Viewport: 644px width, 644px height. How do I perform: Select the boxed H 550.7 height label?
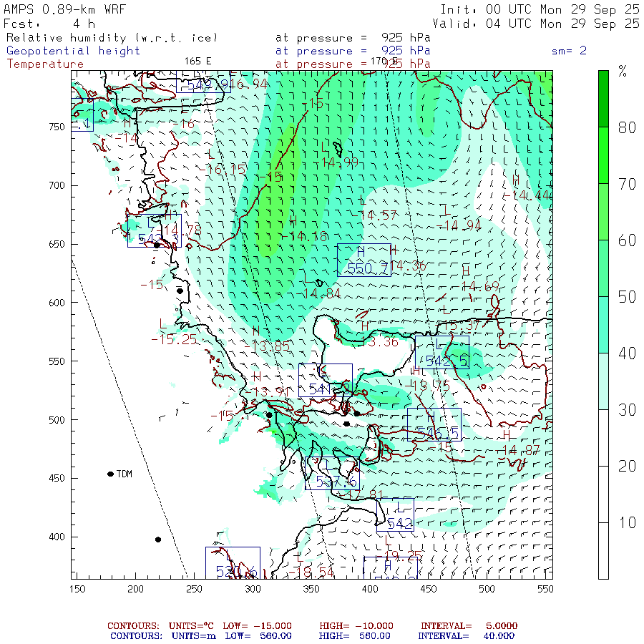[x=364, y=260]
